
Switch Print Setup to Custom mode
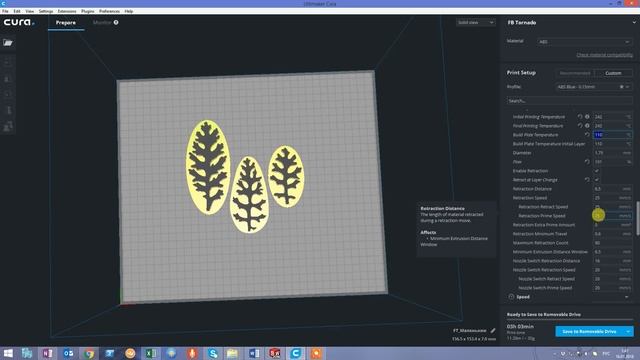[x=613, y=73]
